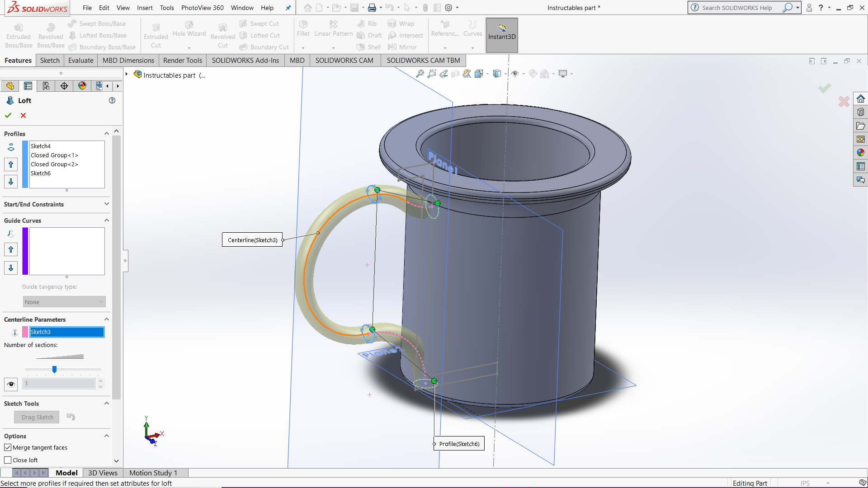Viewport: 868px width, 488px height.
Task: Enable the Close loft checkbox
Action: 8,460
